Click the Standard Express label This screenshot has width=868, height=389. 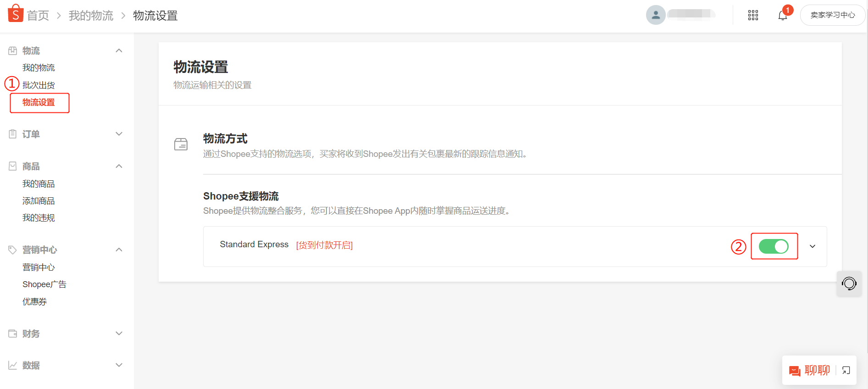pos(254,245)
